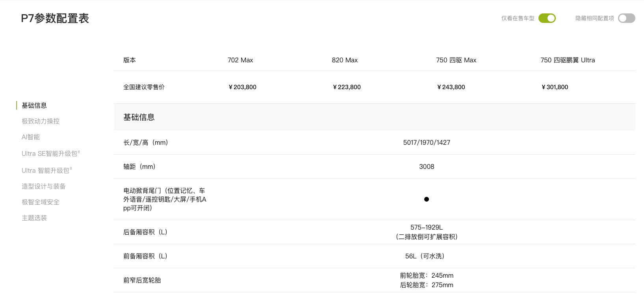Click the 3008 wheelbase value

(x=427, y=166)
